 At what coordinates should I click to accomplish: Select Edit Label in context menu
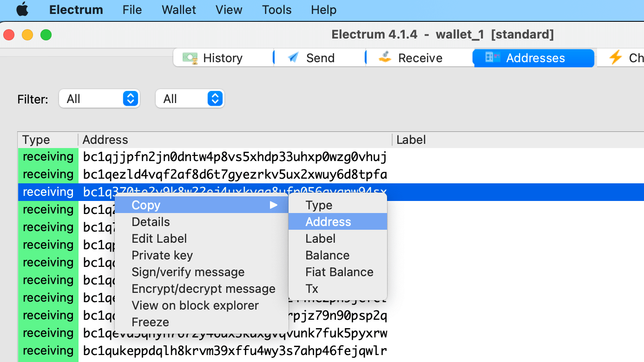point(201,239)
